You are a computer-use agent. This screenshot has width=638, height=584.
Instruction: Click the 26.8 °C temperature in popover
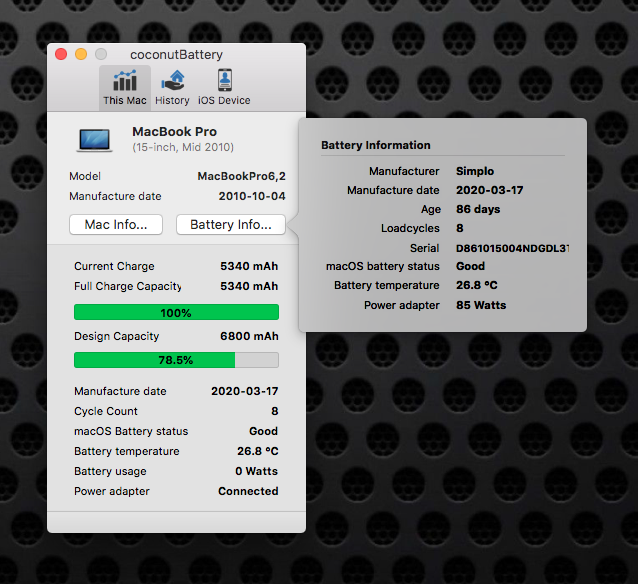[x=476, y=285]
